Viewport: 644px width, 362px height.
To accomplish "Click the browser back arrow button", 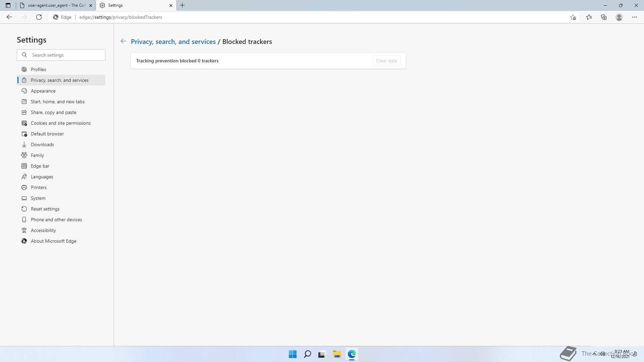I will [x=9, y=17].
